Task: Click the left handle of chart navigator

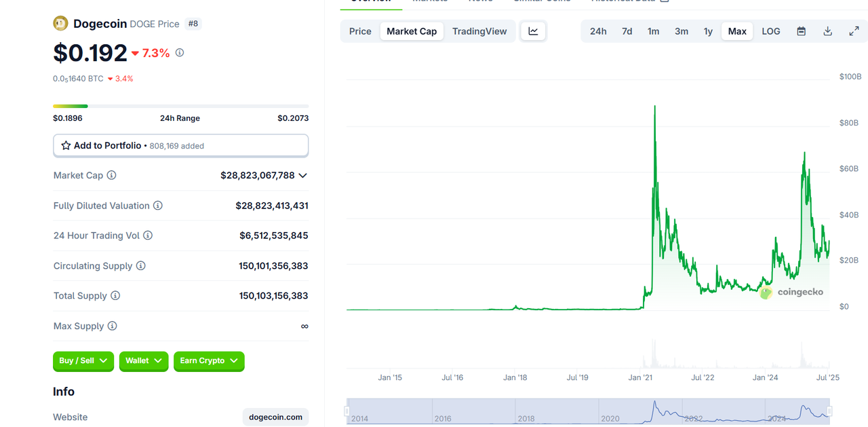Action: [x=347, y=411]
